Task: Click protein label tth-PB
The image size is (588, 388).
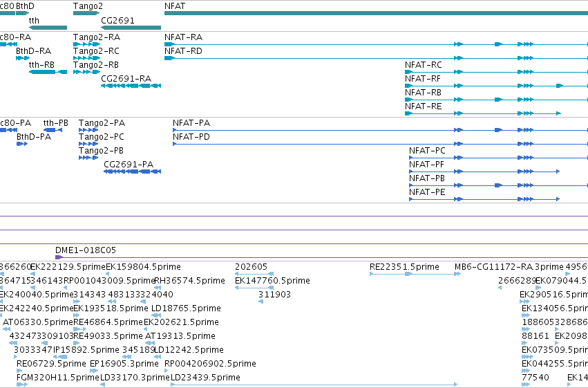Action: click(x=56, y=123)
